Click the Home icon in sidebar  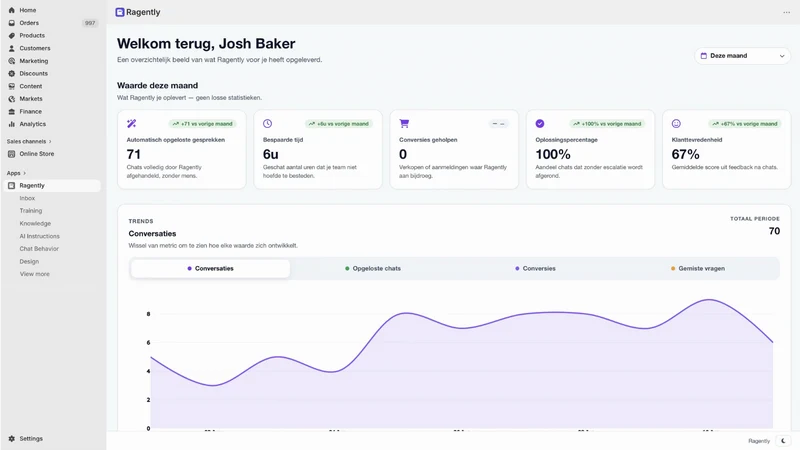tap(12, 10)
